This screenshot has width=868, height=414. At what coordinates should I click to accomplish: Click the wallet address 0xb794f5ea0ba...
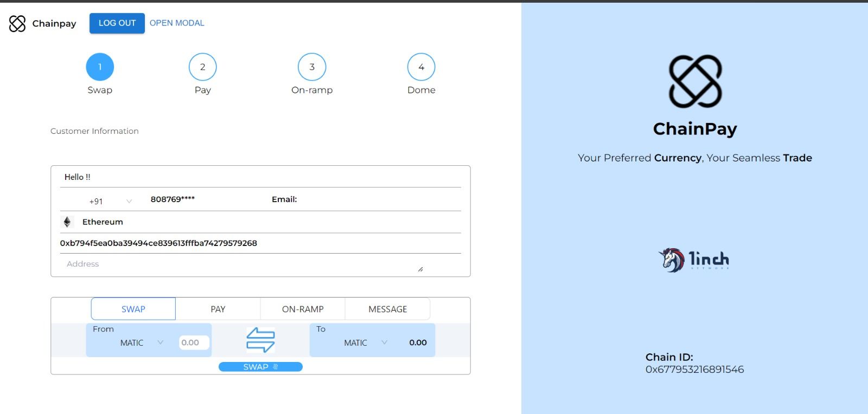pos(158,243)
